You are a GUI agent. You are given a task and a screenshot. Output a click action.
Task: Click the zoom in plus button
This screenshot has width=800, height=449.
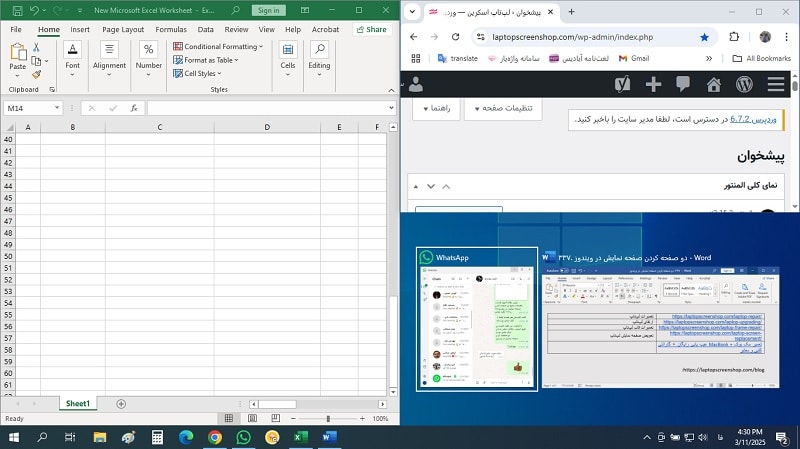point(362,418)
